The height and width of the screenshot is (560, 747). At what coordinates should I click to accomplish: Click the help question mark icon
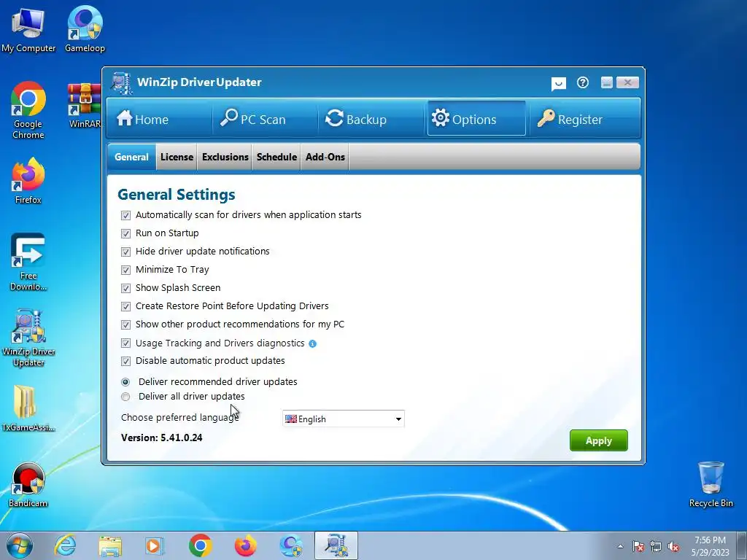[x=582, y=83]
